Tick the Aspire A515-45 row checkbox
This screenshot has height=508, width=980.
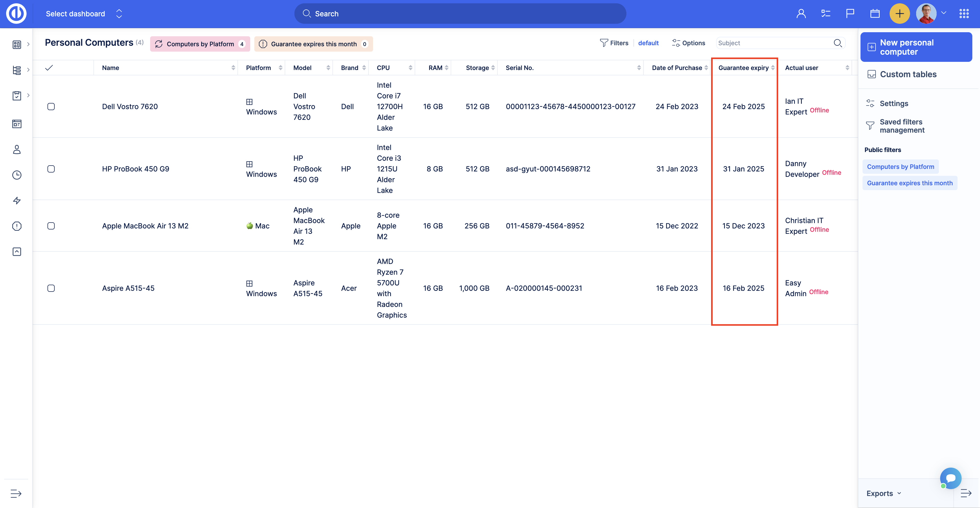51,288
